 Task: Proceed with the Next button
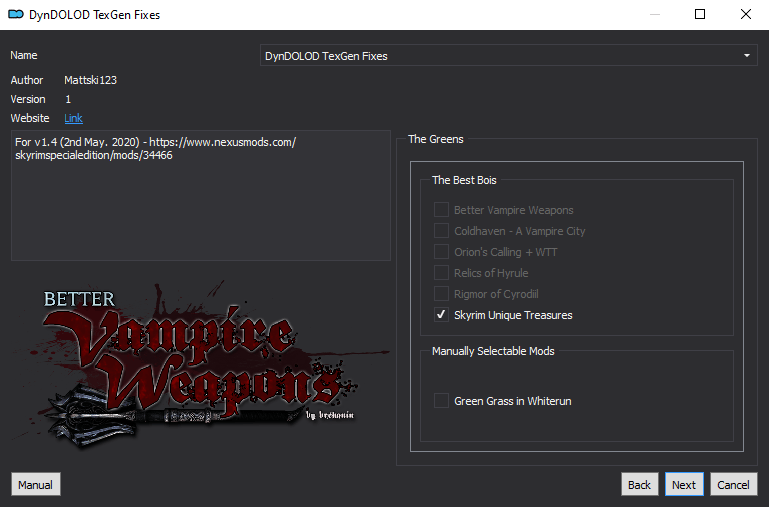click(684, 484)
